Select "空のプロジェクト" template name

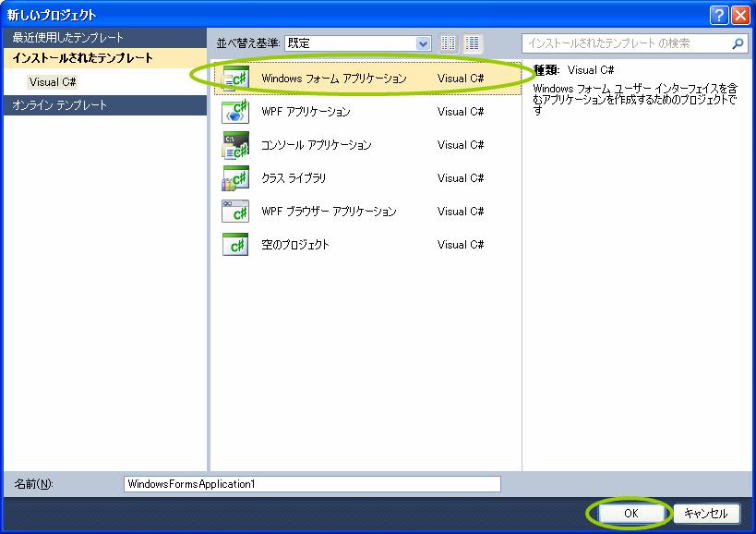(295, 245)
